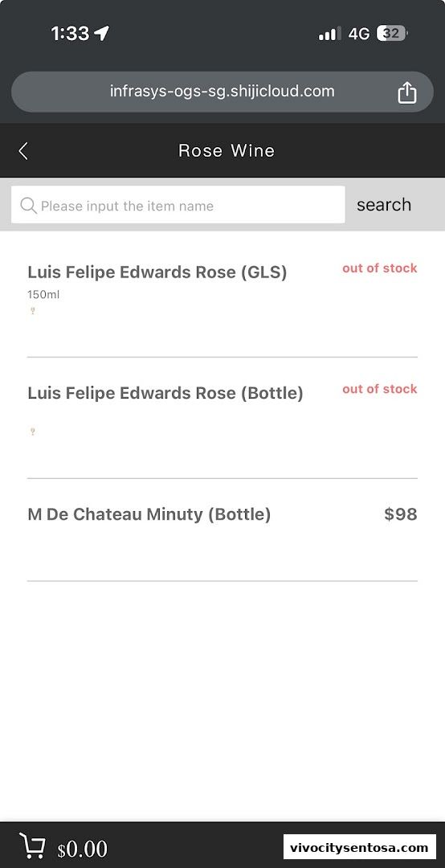
Task: Select Luis Felipe Edwards Rose (GLS) item
Action: 222,297
